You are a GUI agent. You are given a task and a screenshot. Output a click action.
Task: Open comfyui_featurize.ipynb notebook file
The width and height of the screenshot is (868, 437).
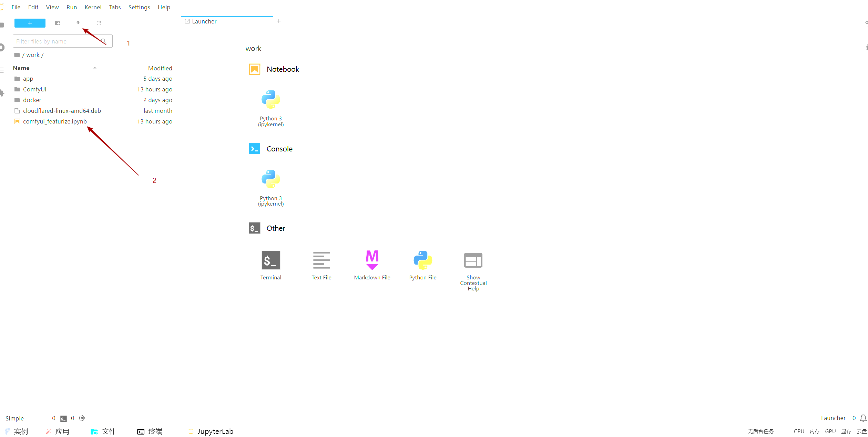pos(55,121)
